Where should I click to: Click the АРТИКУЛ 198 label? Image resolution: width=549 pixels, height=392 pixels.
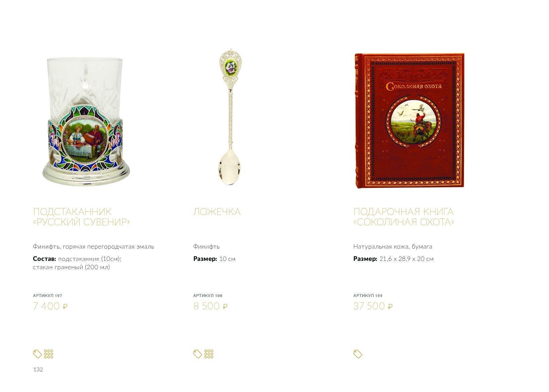[x=208, y=295]
